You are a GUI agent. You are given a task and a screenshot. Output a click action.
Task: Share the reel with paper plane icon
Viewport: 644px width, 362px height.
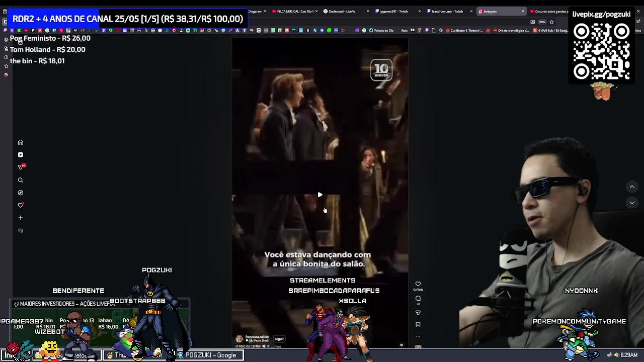pos(418,313)
